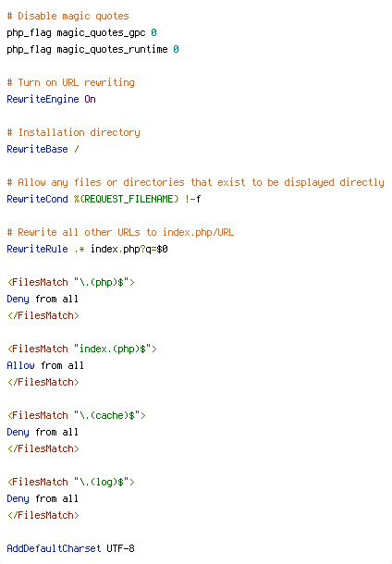Click the RewriteCond directive keyword
Screen dimensions: 392x564
tap(37, 199)
